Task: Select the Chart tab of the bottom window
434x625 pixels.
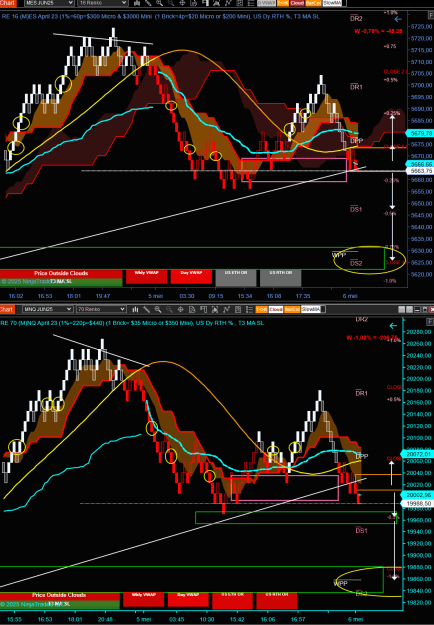Action: 7,309
